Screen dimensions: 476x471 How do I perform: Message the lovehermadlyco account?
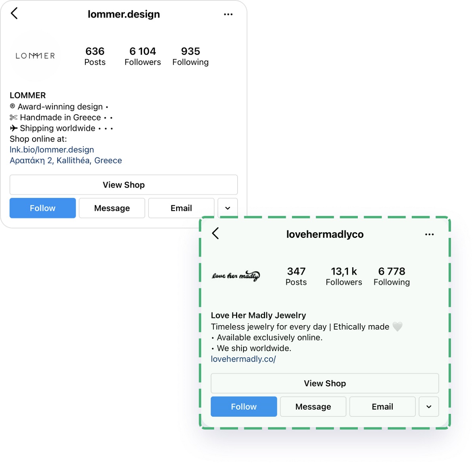(x=313, y=407)
